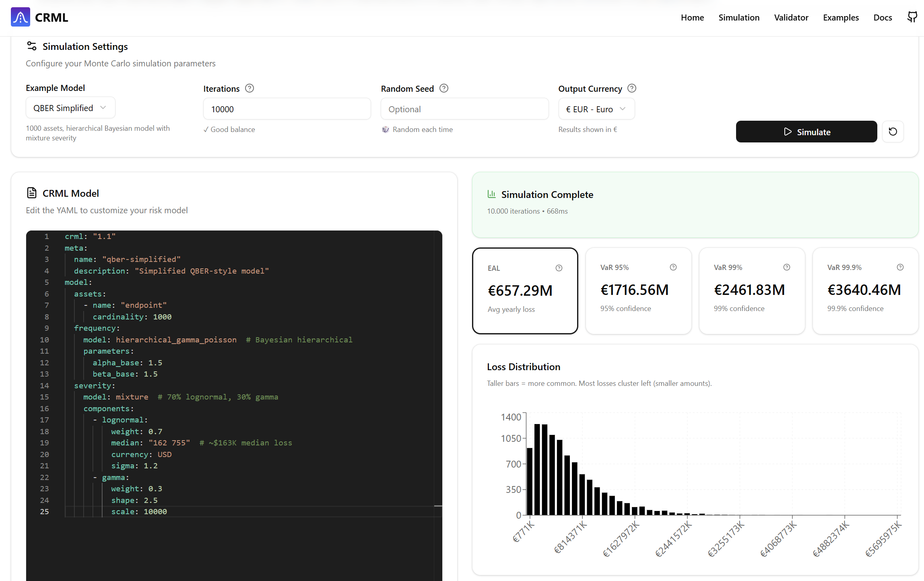Click the Output Currency help icon
Image resolution: width=924 pixels, height=581 pixels.
coord(632,88)
